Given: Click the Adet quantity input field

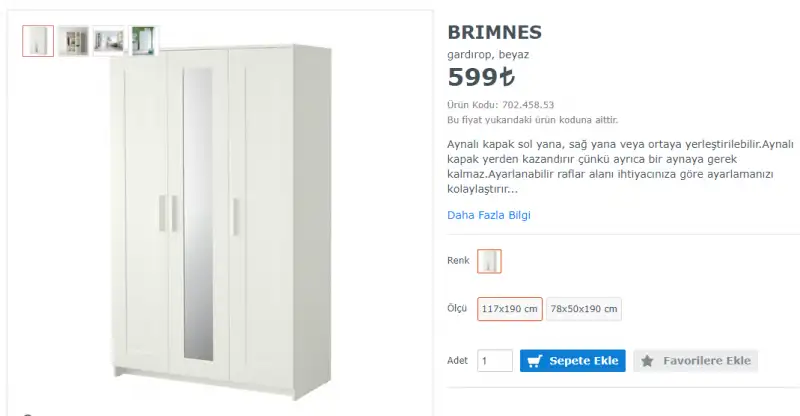Looking at the screenshot, I should (495, 361).
